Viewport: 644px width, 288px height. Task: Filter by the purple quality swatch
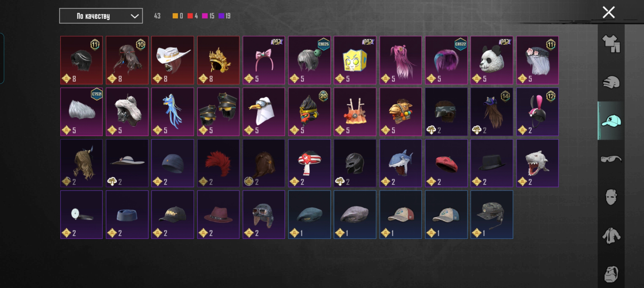coord(221,16)
